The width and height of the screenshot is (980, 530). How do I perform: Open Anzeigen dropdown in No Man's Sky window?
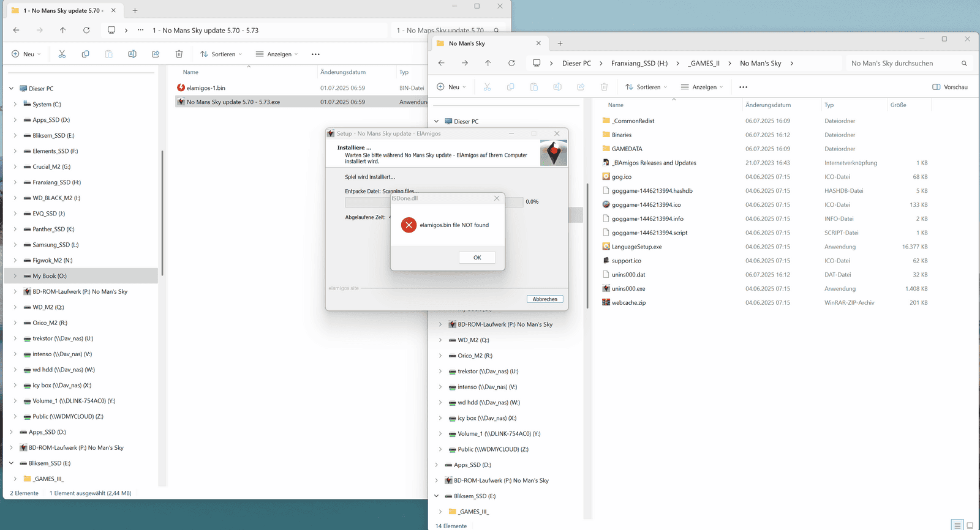(x=702, y=87)
